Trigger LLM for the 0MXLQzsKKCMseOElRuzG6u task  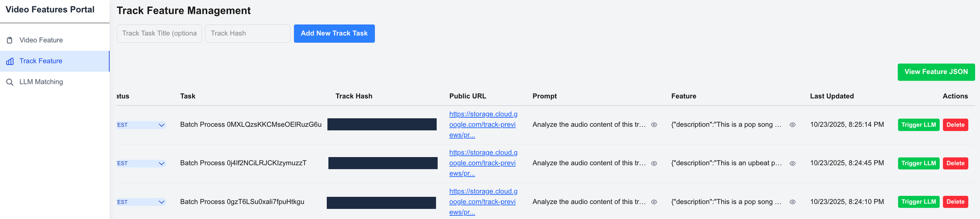pyautogui.click(x=918, y=125)
